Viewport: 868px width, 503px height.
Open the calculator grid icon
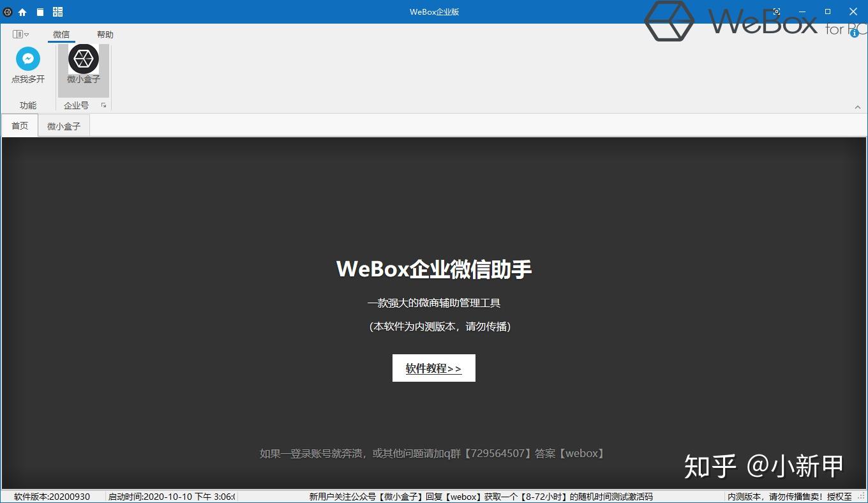[57, 11]
